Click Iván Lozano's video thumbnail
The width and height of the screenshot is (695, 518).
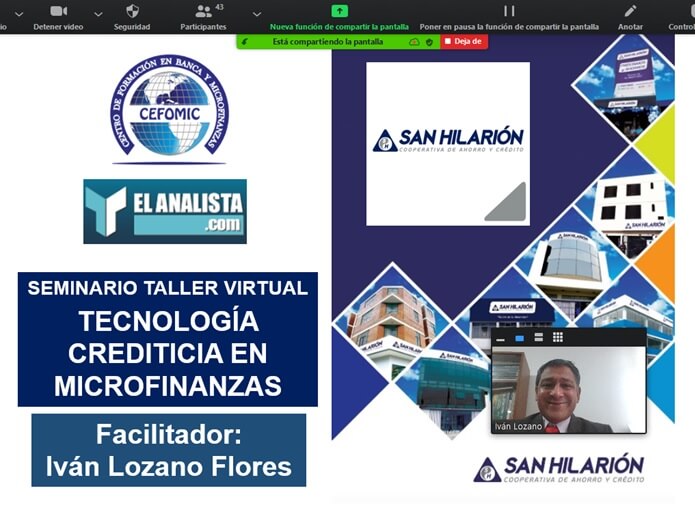[568, 390]
